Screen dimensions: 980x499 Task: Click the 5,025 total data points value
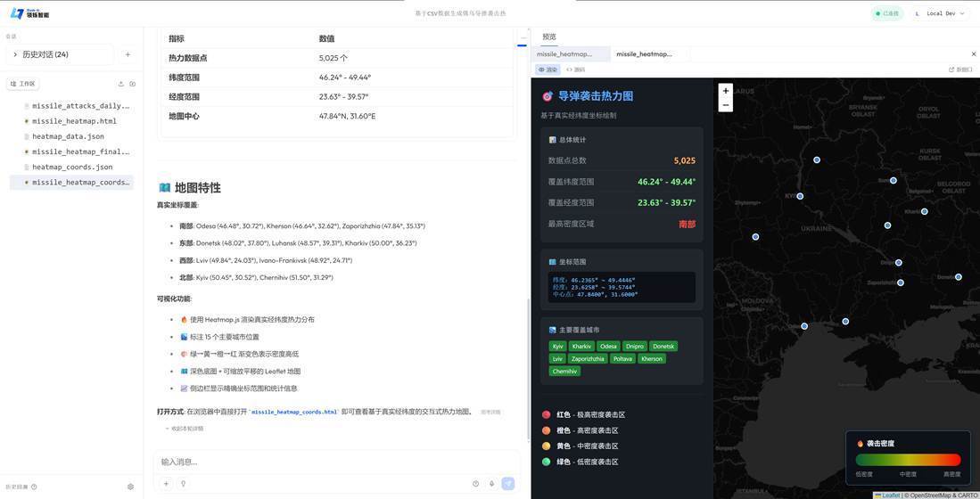684,160
